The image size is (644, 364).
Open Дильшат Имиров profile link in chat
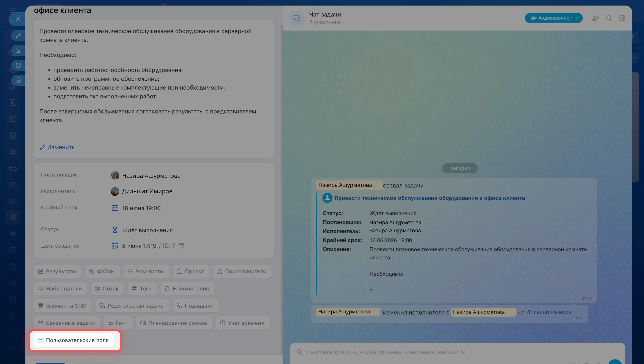click(x=549, y=312)
